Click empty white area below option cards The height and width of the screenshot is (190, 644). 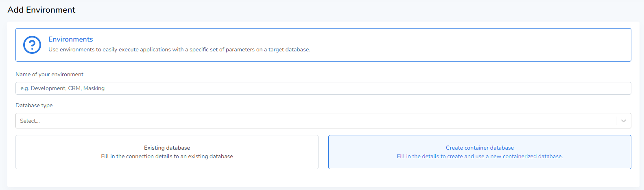tap(323, 179)
